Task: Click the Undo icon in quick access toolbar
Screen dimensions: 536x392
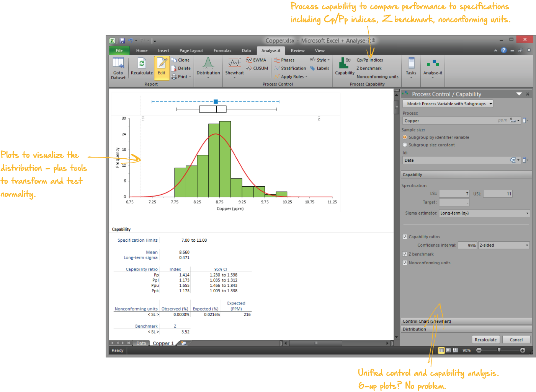Action: [131, 41]
